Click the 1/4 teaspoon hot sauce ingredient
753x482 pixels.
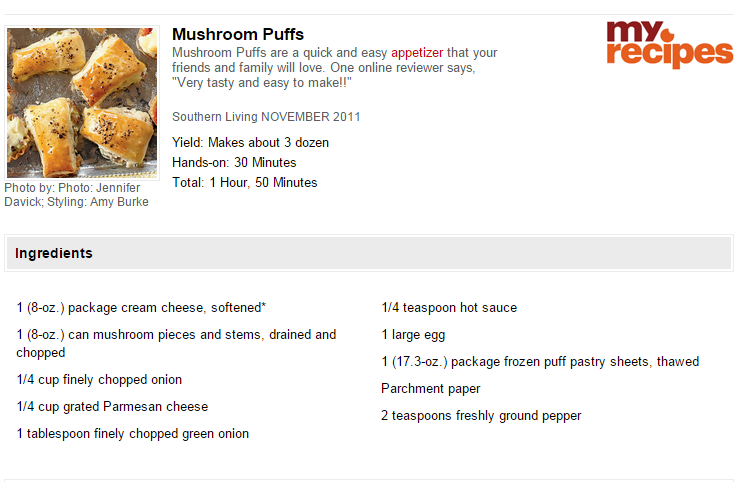pyautogui.click(x=449, y=308)
